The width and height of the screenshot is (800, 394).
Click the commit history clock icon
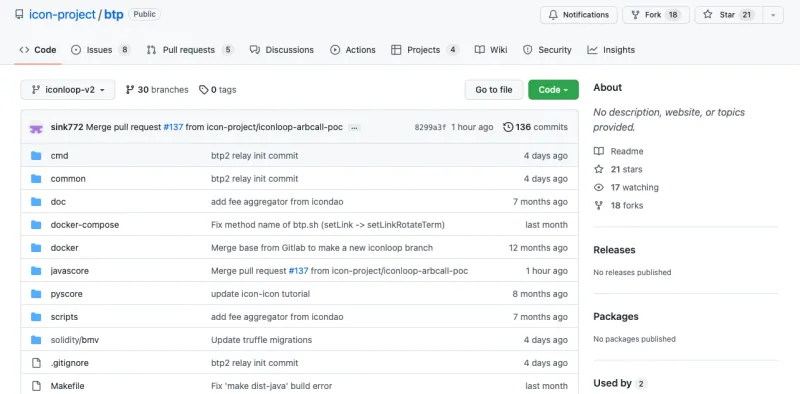[x=508, y=127]
